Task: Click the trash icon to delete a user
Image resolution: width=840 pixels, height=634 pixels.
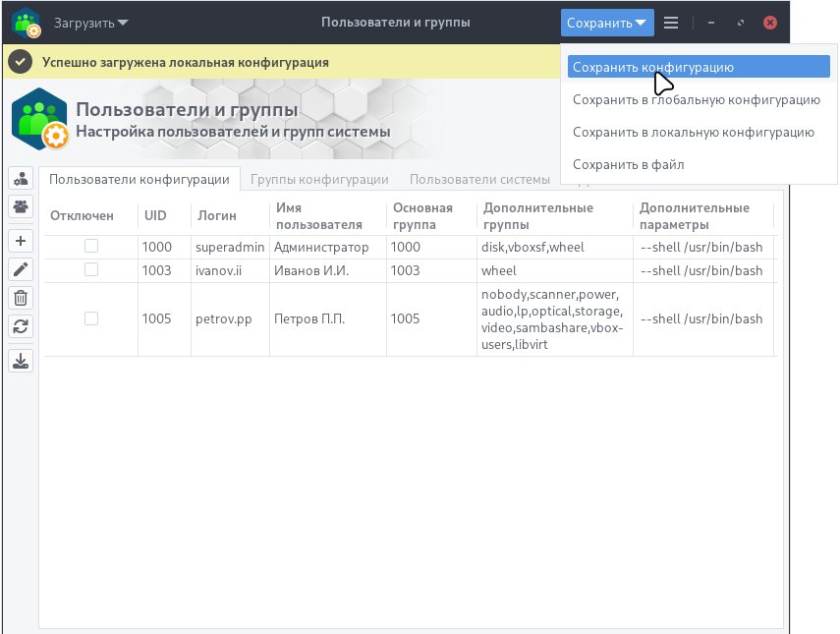Action: coord(20,297)
